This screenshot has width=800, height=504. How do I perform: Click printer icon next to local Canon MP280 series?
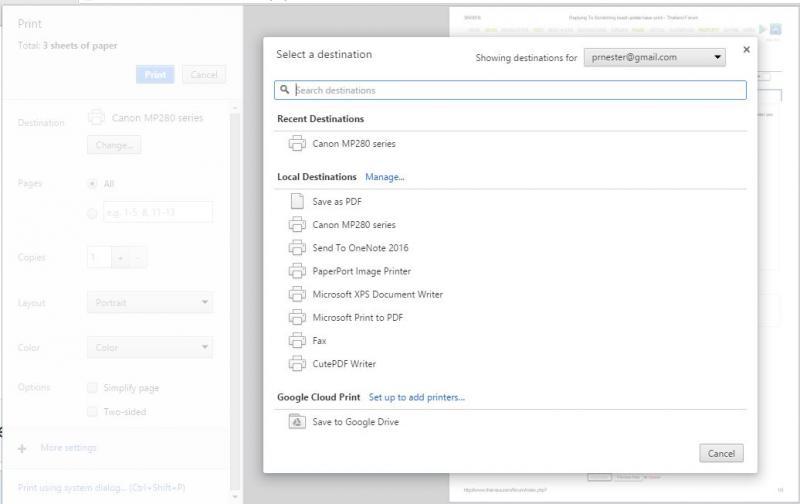point(297,224)
